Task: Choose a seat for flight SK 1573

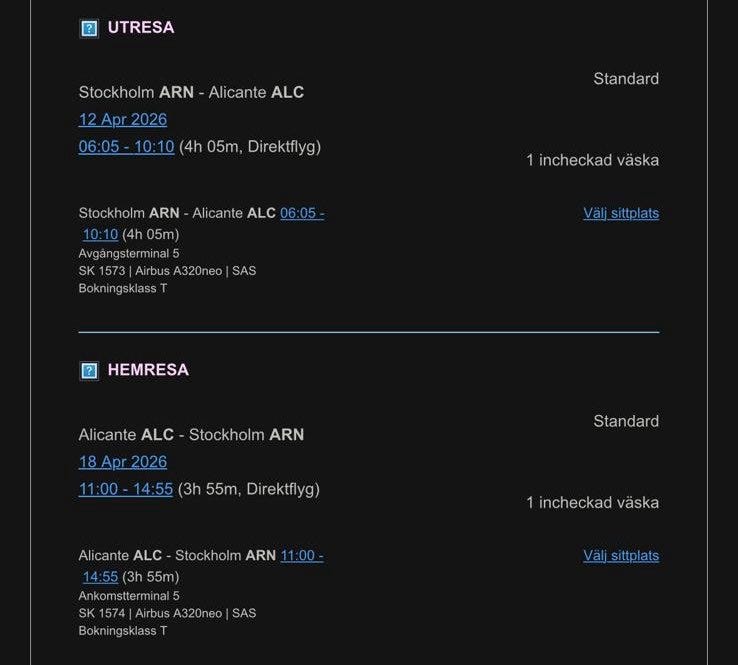Action: pos(621,213)
